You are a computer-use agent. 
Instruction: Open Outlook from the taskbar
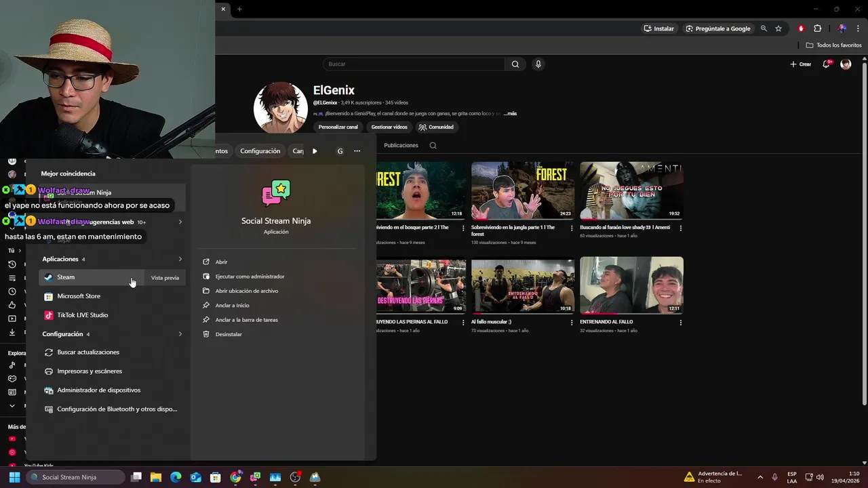coord(196,477)
